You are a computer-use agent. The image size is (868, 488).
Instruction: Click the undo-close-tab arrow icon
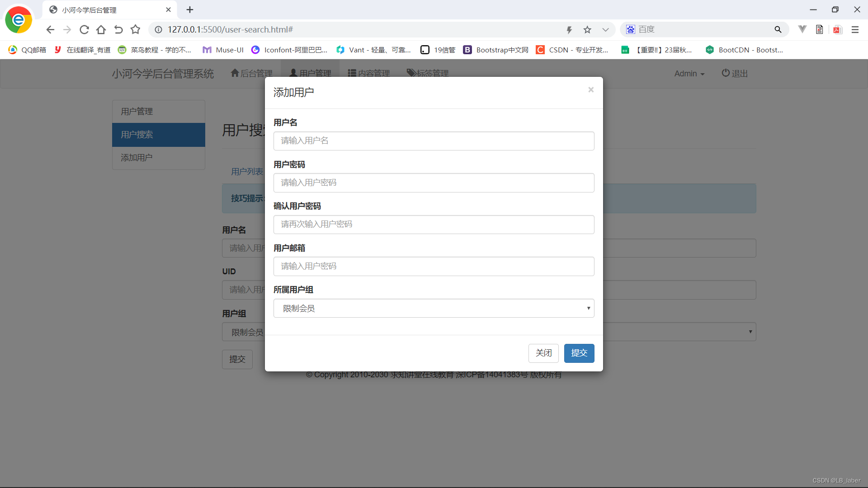118,29
